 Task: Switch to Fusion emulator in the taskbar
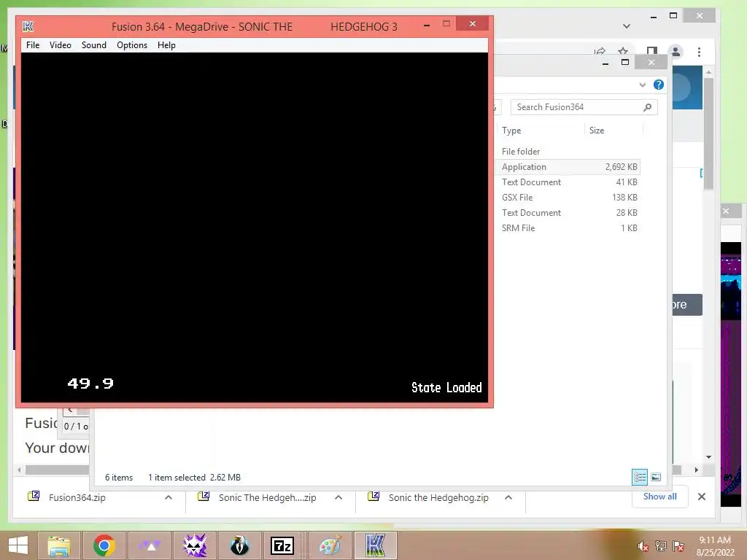[375, 545]
